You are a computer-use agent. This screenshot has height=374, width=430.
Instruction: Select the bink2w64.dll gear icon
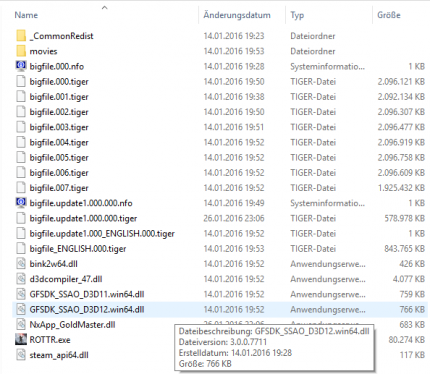pos(21,264)
